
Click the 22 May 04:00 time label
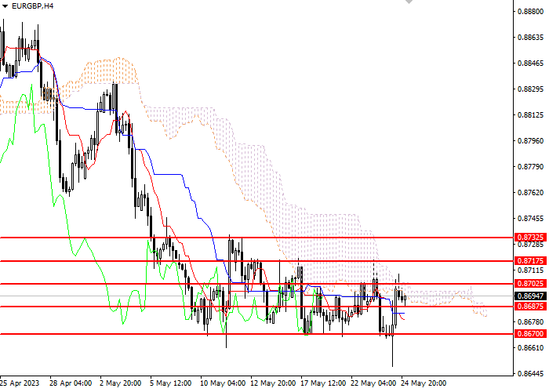373,383
